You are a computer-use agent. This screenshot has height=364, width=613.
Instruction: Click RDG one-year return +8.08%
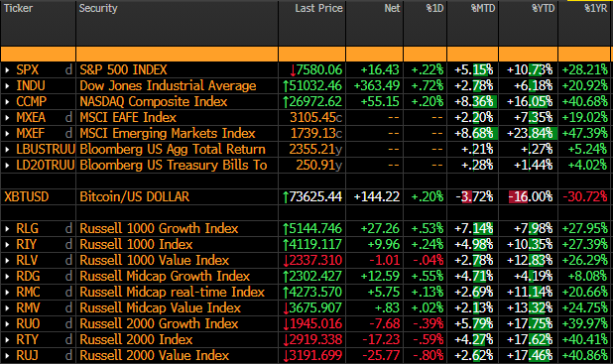[587, 277]
